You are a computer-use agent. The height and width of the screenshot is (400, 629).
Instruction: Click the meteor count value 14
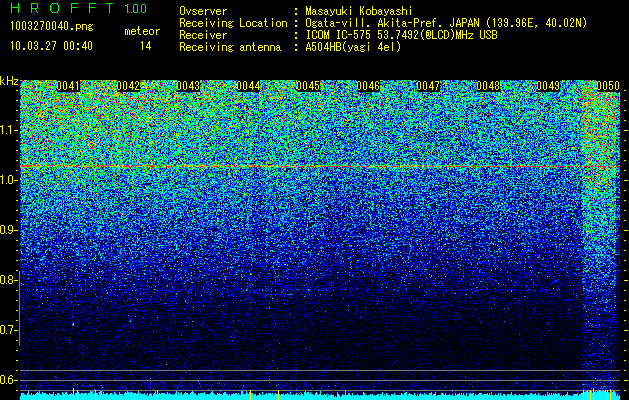[x=146, y=46]
